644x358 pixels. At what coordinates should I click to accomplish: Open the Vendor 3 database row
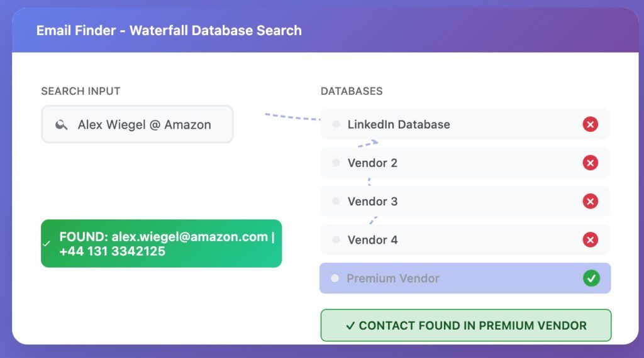[465, 202]
